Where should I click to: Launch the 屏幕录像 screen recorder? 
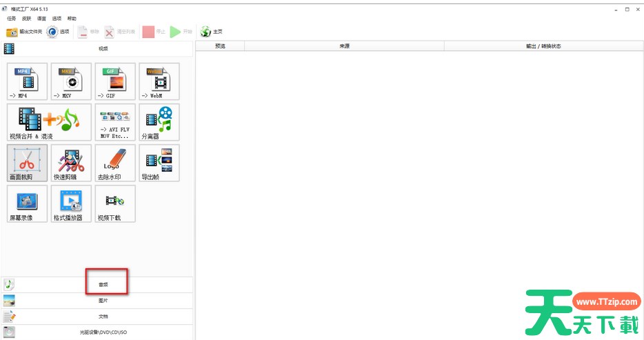[x=27, y=203]
